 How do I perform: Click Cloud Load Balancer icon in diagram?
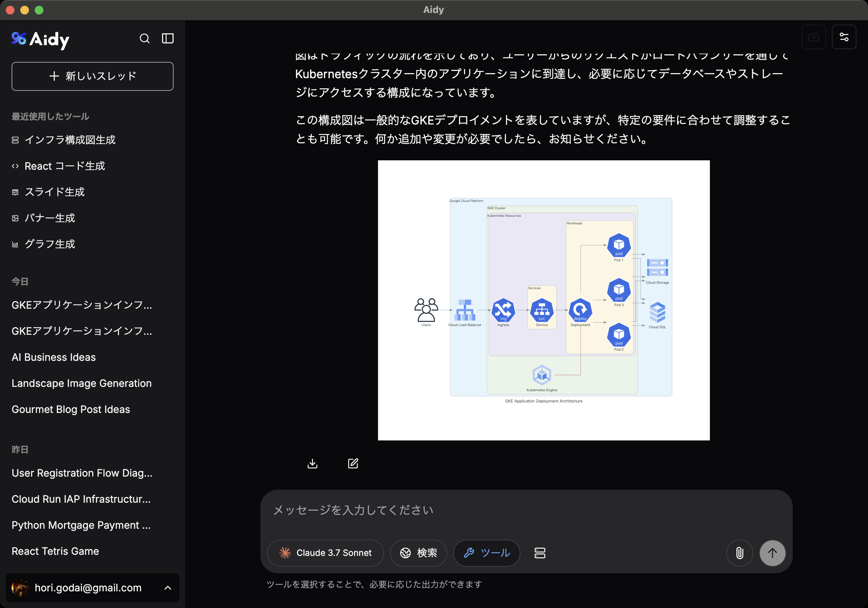coord(465,310)
